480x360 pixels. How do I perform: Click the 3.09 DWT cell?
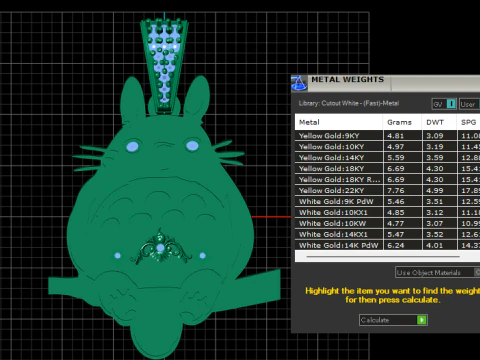(x=439, y=136)
